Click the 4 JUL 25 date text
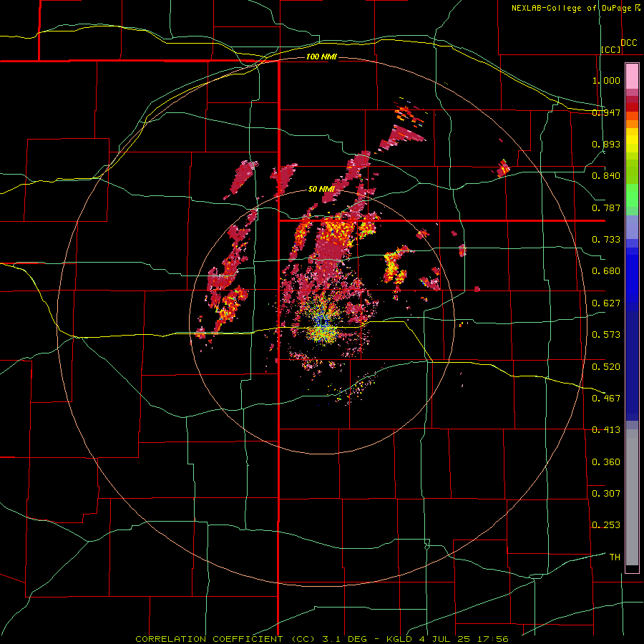 (444, 639)
